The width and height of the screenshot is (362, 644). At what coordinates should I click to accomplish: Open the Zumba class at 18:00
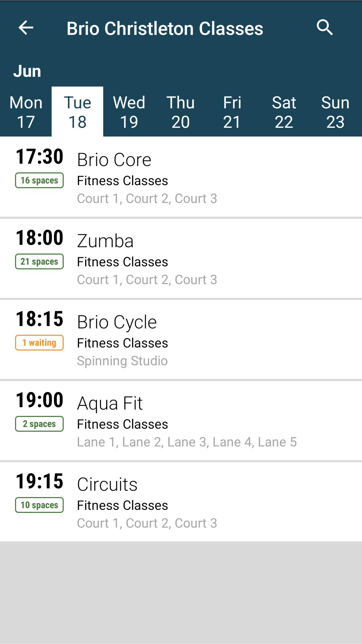(181, 258)
